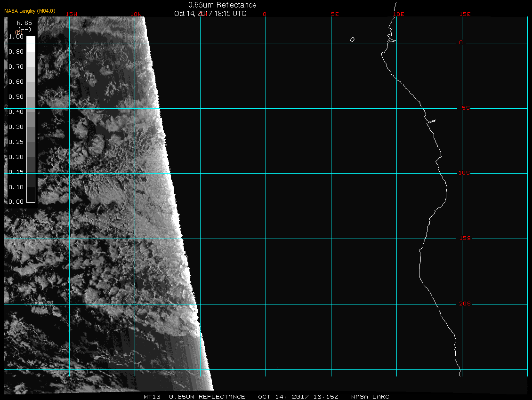Viewport: 532px width, 400px height.
Task: Click the 0.40 value on reflectance scale
Action: [16, 112]
